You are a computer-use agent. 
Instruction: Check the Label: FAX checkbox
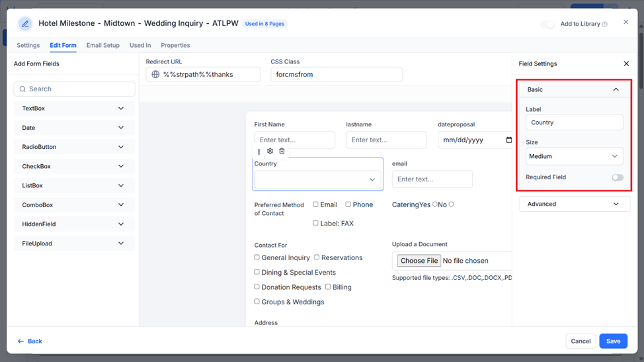pos(315,223)
